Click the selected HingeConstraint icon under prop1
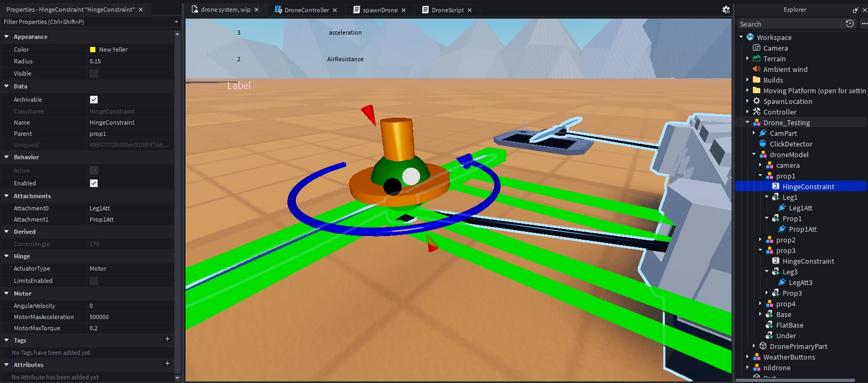868x383 pixels. pyautogui.click(x=776, y=186)
